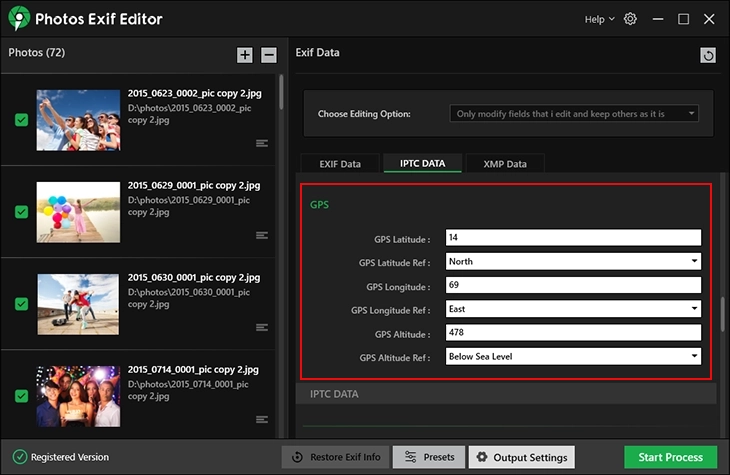Open details icon for 2015_0629_0001 photo
The height and width of the screenshot is (475, 730).
(x=262, y=235)
